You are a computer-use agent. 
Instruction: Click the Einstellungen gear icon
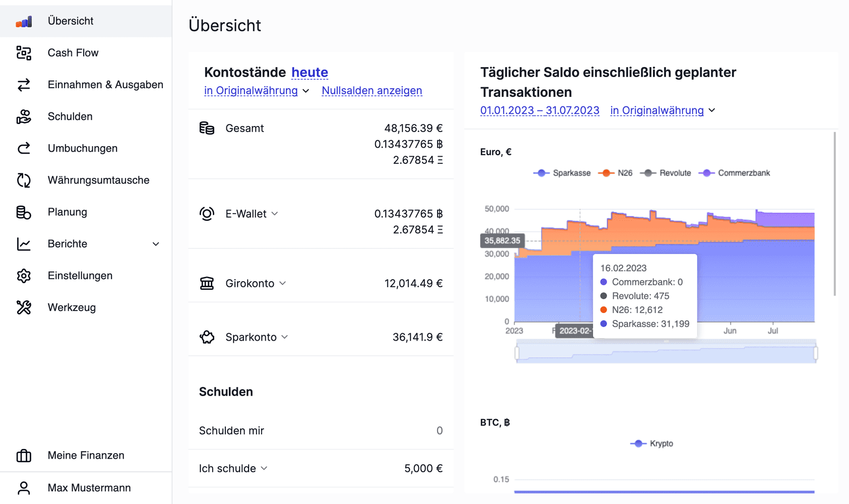tap(24, 276)
